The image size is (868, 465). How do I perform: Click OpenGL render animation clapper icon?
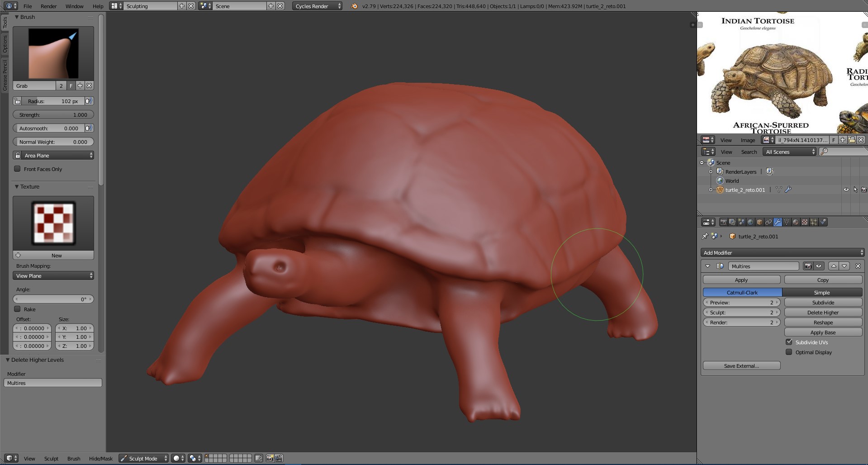(279, 458)
